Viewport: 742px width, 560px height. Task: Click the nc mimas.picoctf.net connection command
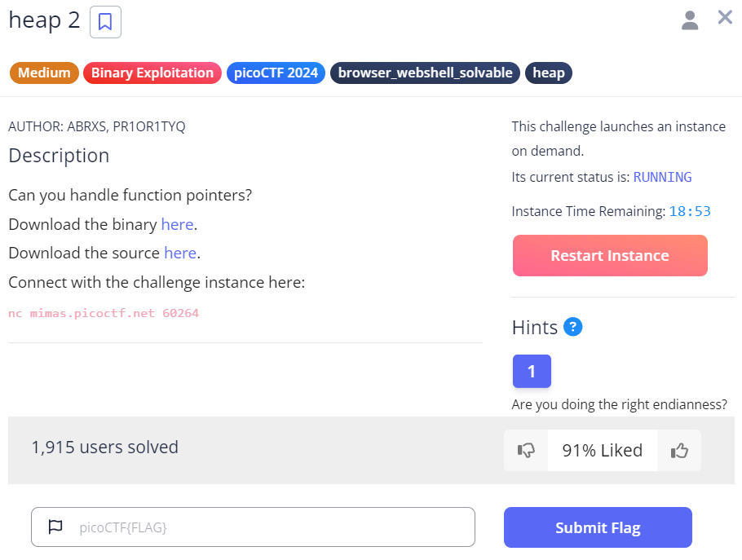coord(104,313)
